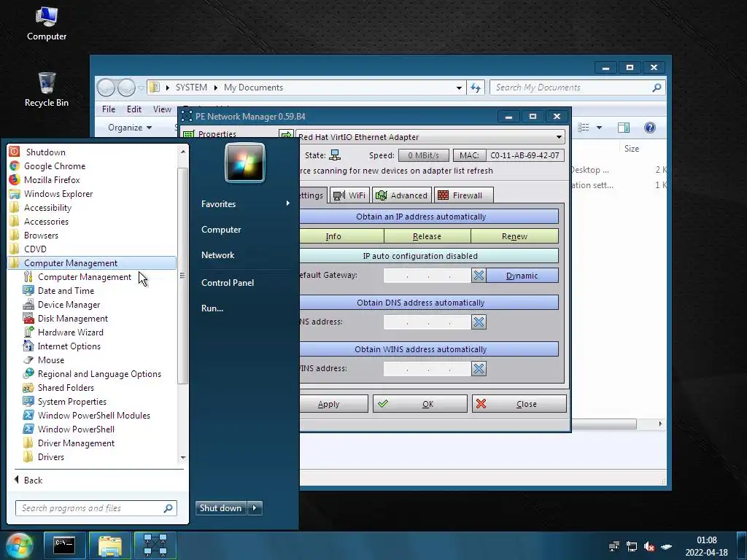
Task: Toggle Obtain an IP address automatically
Action: [429, 216]
